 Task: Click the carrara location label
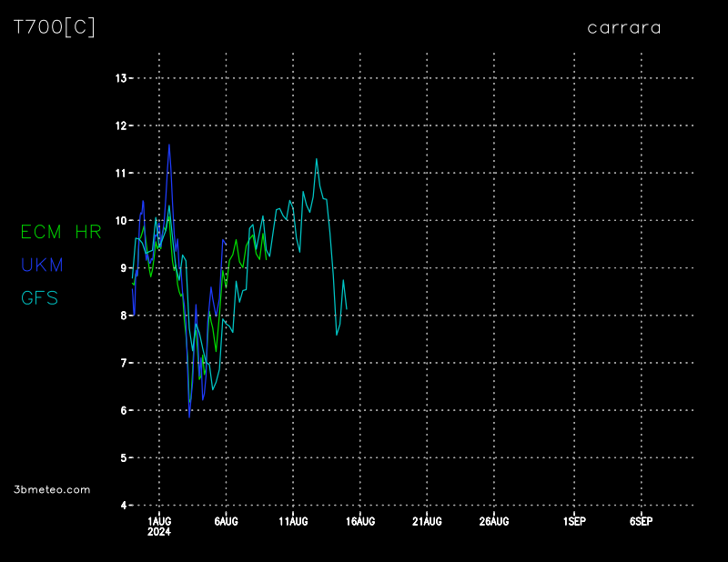[624, 27]
